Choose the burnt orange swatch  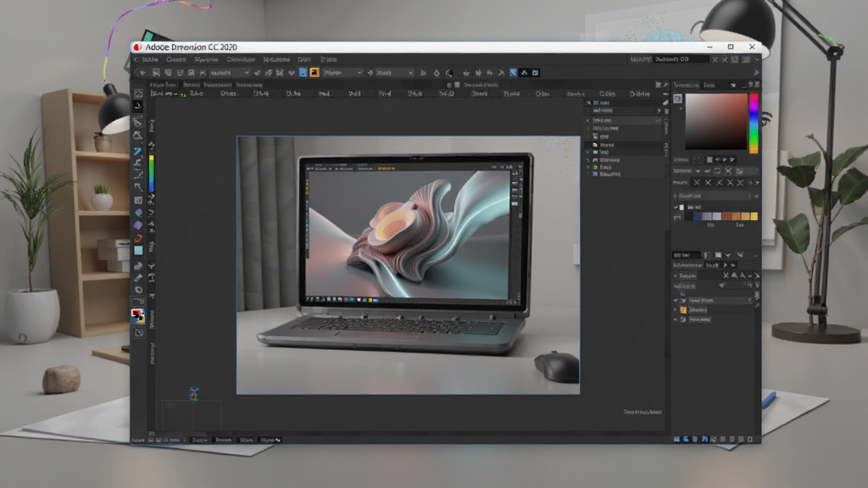coord(726,216)
